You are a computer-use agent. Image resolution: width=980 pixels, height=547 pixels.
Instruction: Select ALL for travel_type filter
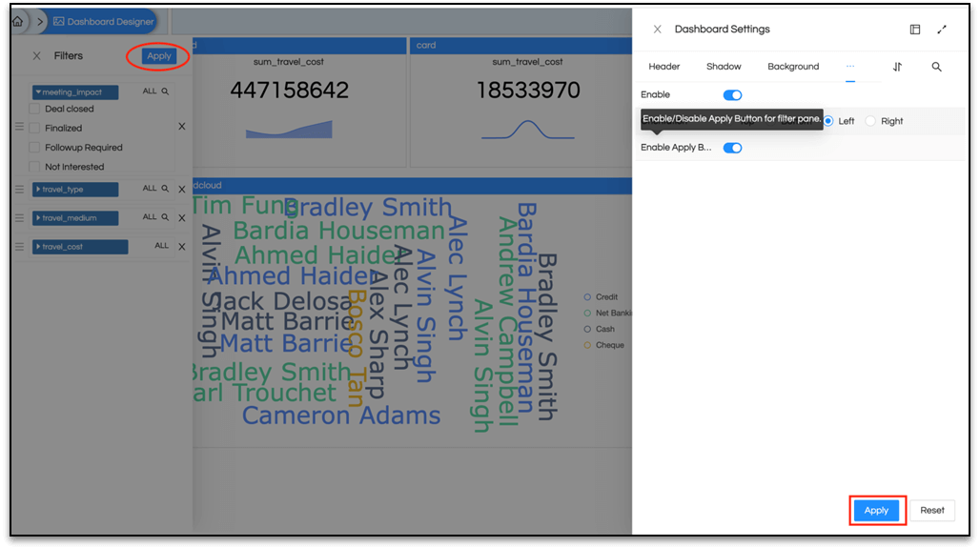150,188
